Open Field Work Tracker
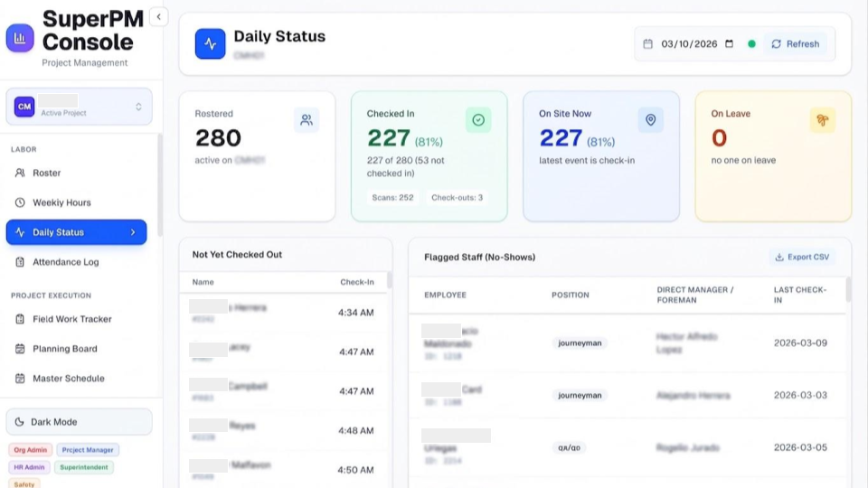Image resolution: width=868 pixels, height=488 pixels. pos(76,319)
